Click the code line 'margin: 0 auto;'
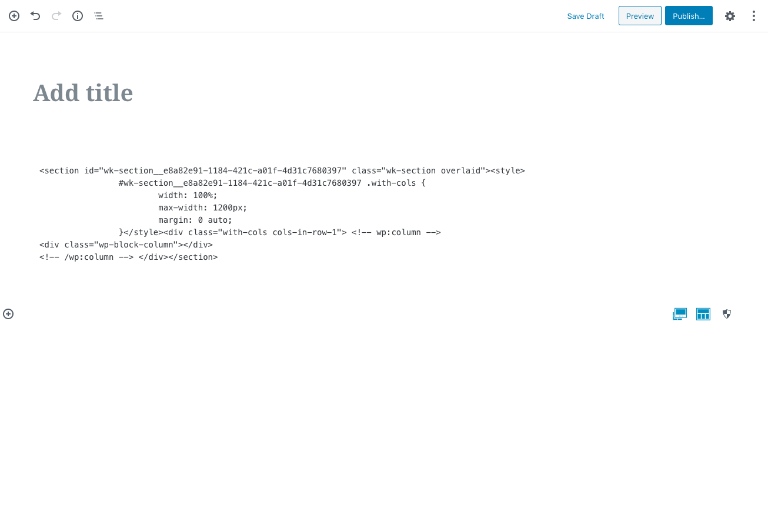Viewport: 768px width, 532px height. 195,220
